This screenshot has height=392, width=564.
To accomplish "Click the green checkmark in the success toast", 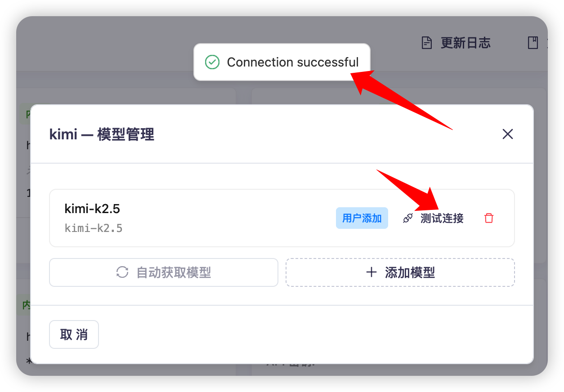I will (x=212, y=62).
